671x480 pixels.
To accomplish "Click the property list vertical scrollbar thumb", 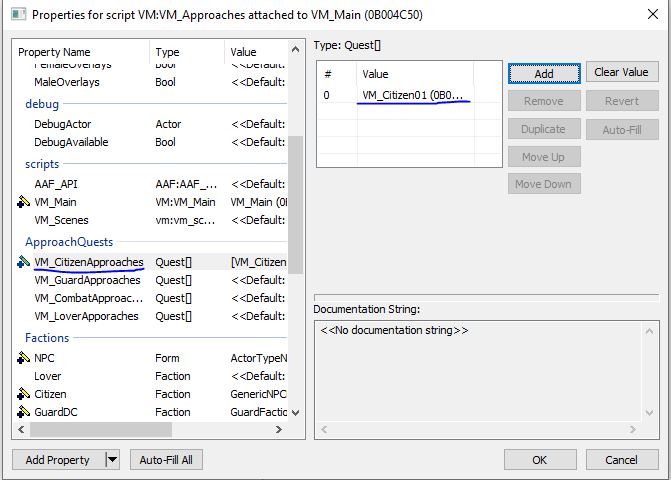I will (295, 204).
